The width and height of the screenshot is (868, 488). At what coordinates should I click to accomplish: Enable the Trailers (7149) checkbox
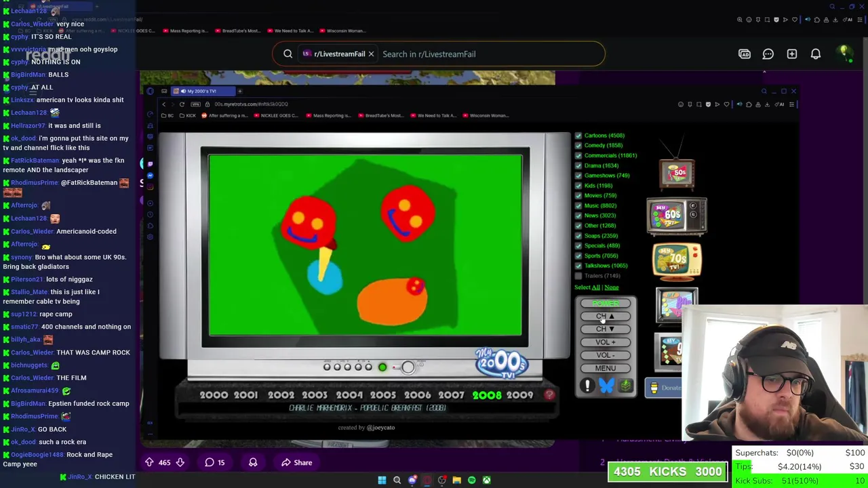pos(578,276)
